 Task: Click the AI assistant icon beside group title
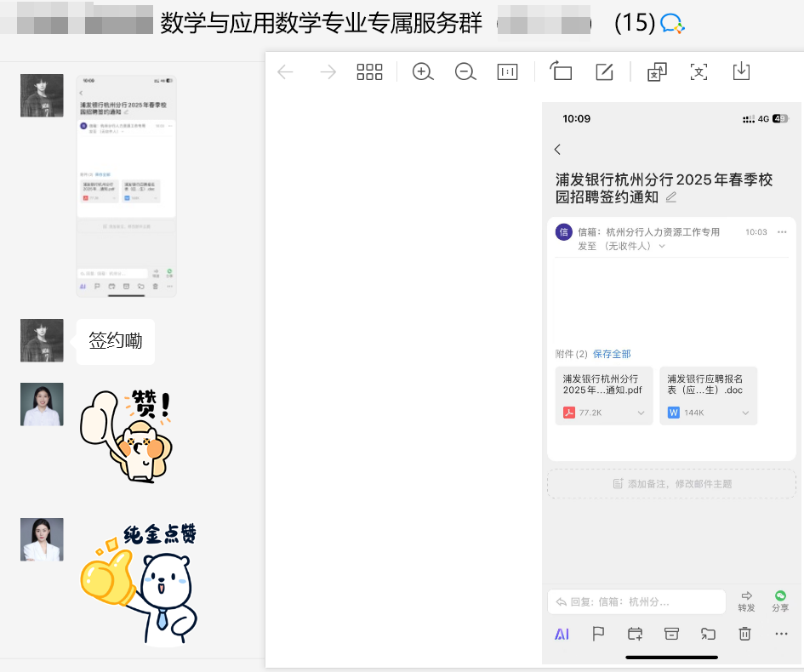673,24
